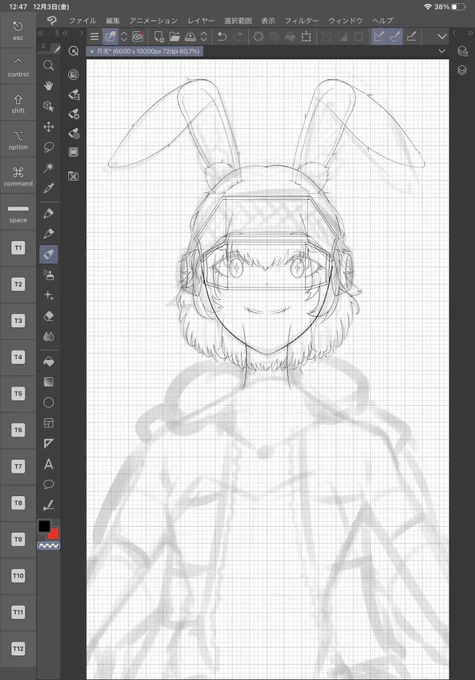Viewport: 475px width, 680px height.
Task: Click the Open file folder icon
Action: 174,36
